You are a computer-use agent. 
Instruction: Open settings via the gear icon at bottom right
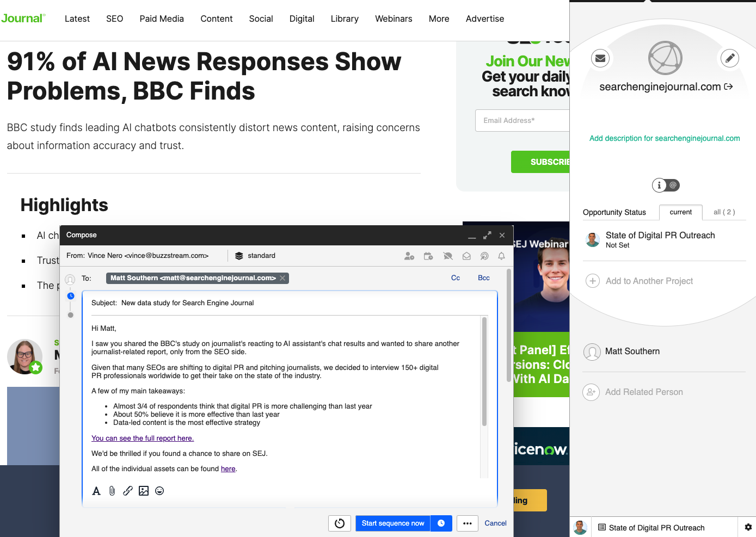[748, 527]
